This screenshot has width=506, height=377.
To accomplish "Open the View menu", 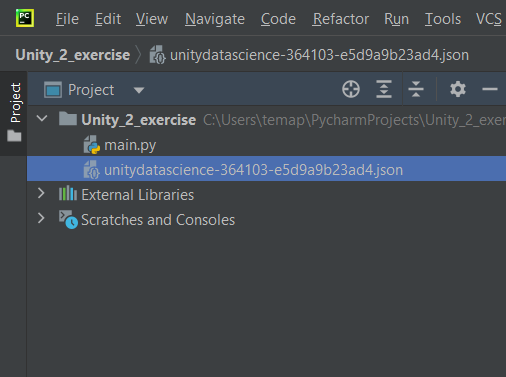I will (x=152, y=19).
